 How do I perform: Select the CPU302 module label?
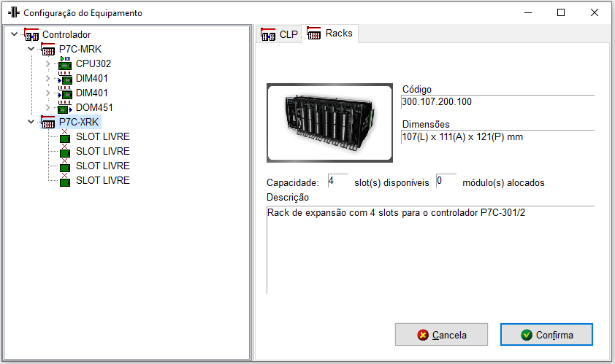click(x=93, y=64)
